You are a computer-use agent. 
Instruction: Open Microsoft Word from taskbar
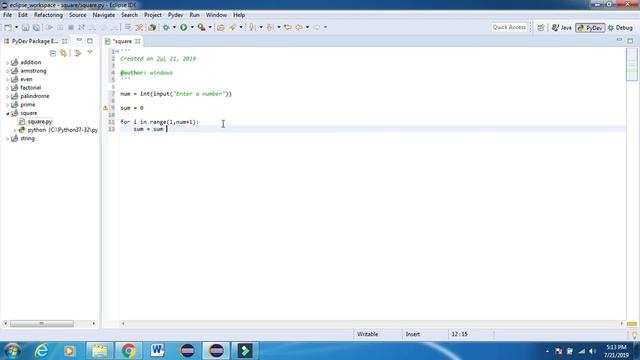tap(157, 351)
